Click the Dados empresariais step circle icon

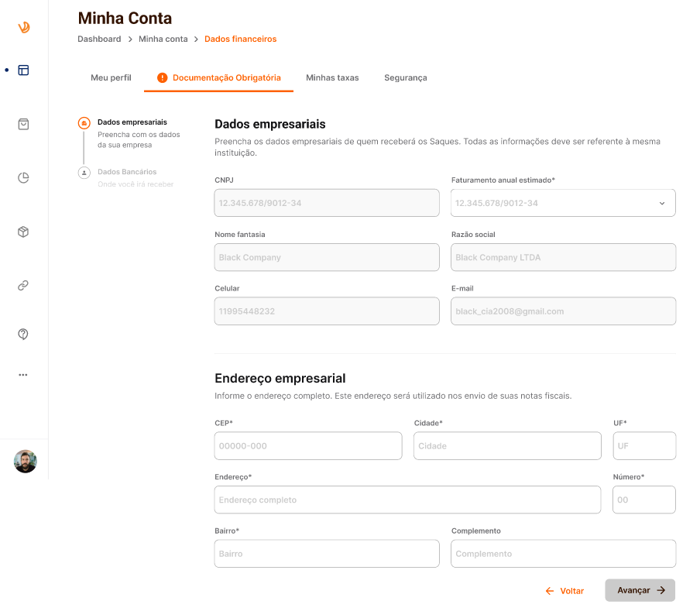[84, 122]
